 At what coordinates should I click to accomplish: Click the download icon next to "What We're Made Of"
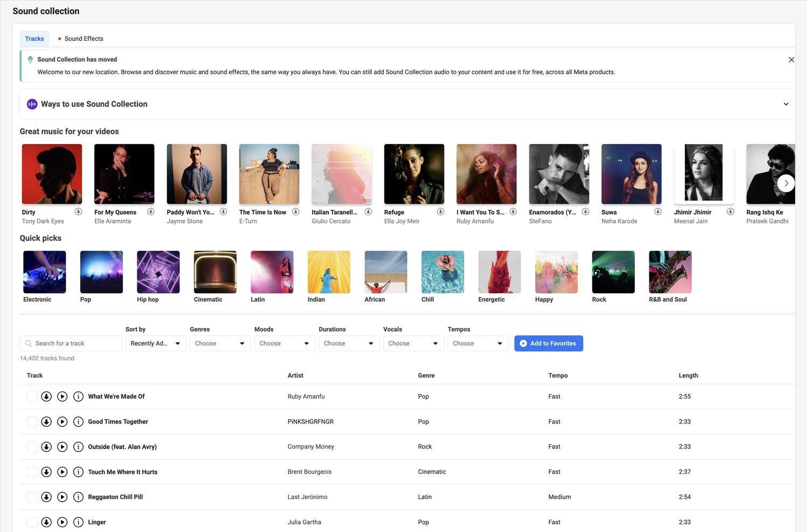pos(46,396)
